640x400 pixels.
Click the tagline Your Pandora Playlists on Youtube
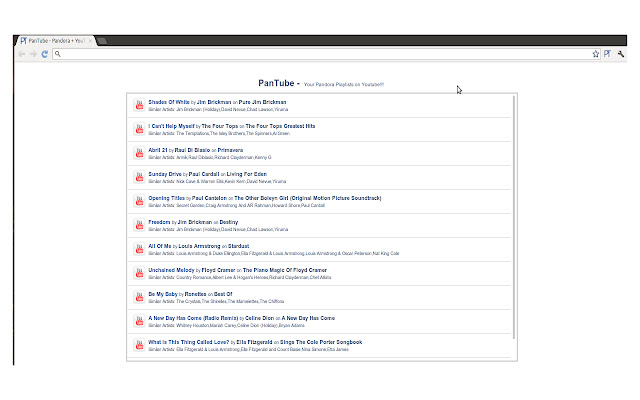[x=344, y=84]
